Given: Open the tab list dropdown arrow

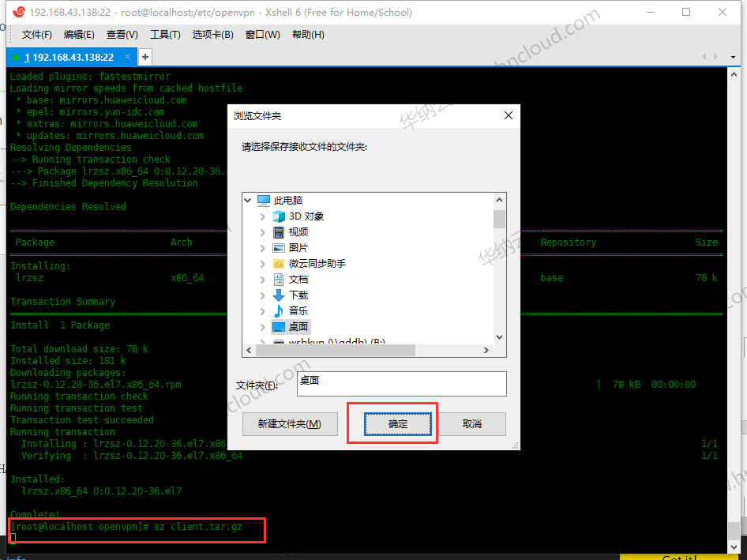Looking at the screenshot, I should tap(733, 57).
